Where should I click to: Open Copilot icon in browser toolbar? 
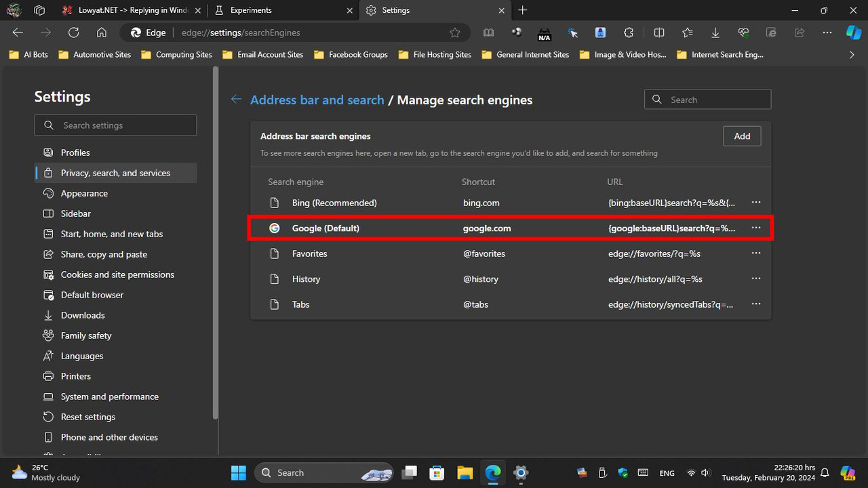pyautogui.click(x=853, y=33)
